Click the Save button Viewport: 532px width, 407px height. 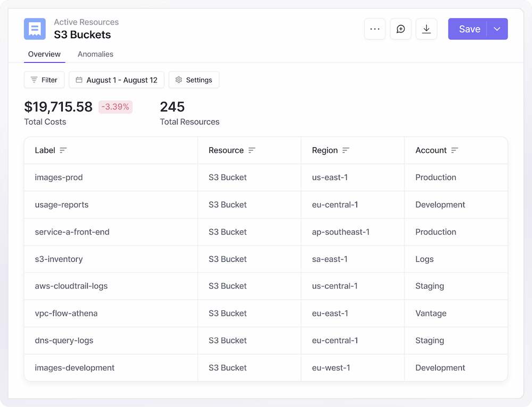469,29
